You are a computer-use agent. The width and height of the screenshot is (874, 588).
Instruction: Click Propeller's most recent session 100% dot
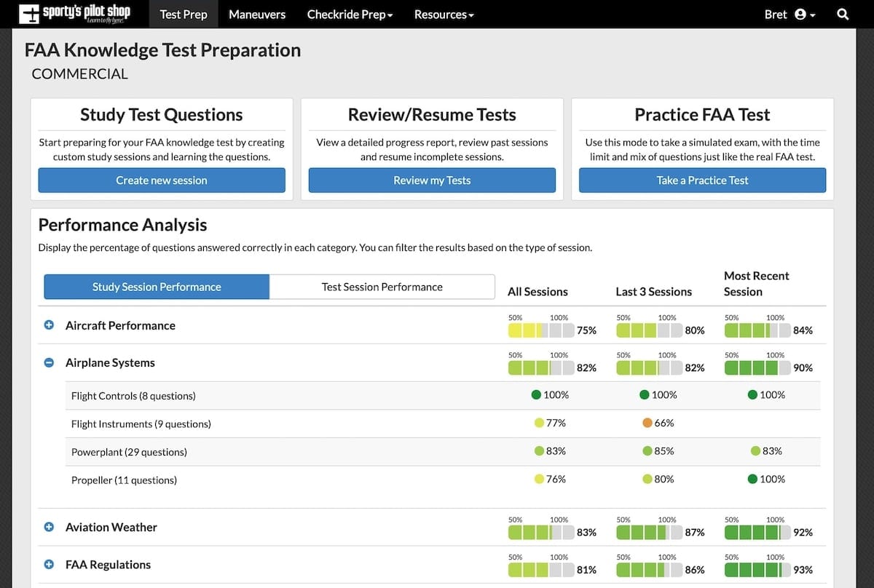point(753,479)
